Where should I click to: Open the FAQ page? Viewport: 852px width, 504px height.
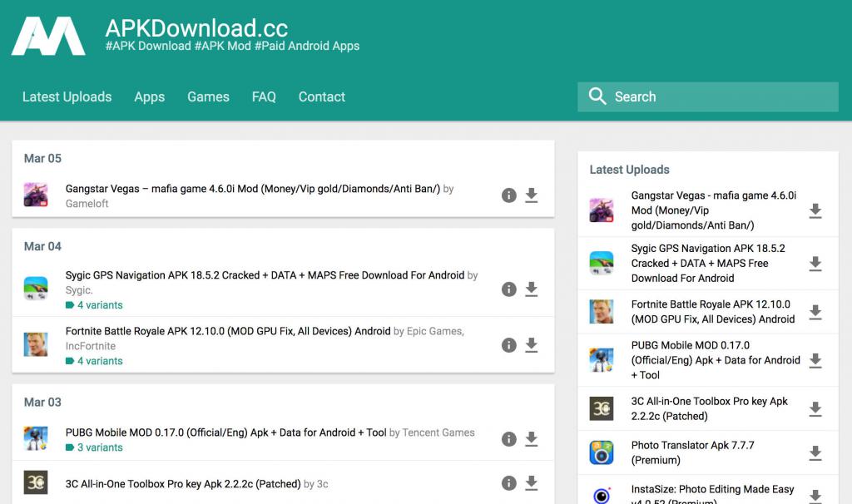click(264, 96)
